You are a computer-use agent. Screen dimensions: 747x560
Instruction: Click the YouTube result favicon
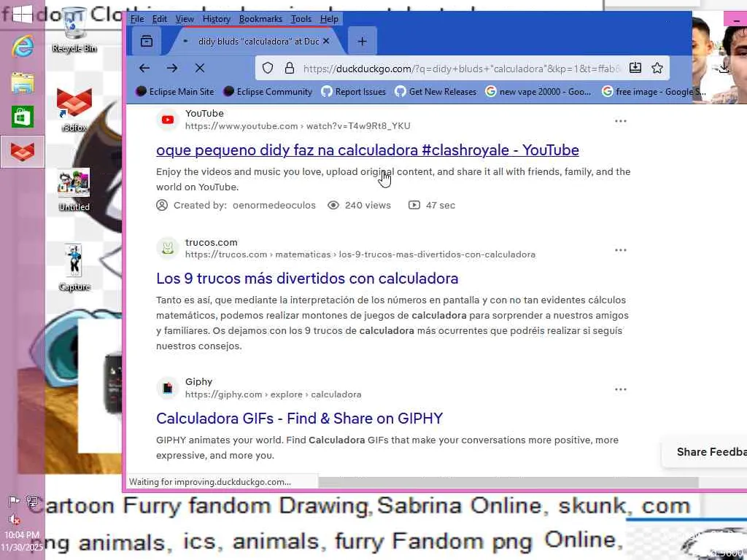(x=168, y=120)
